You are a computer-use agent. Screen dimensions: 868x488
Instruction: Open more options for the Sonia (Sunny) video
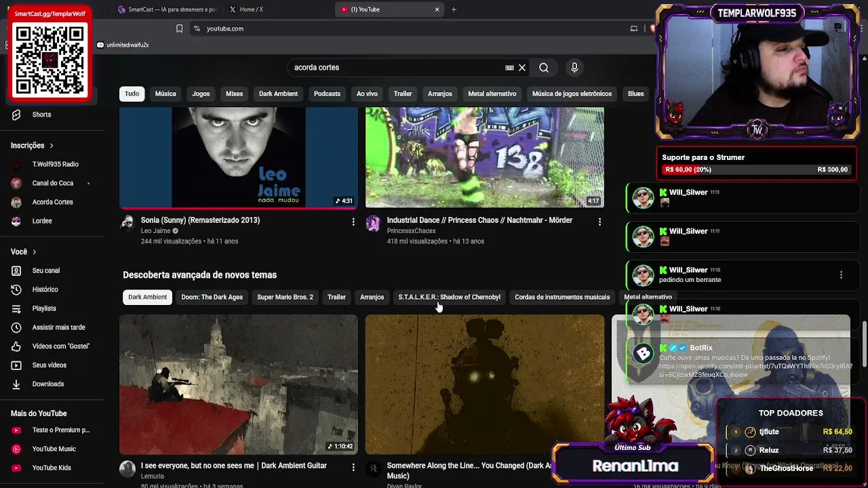point(353,222)
